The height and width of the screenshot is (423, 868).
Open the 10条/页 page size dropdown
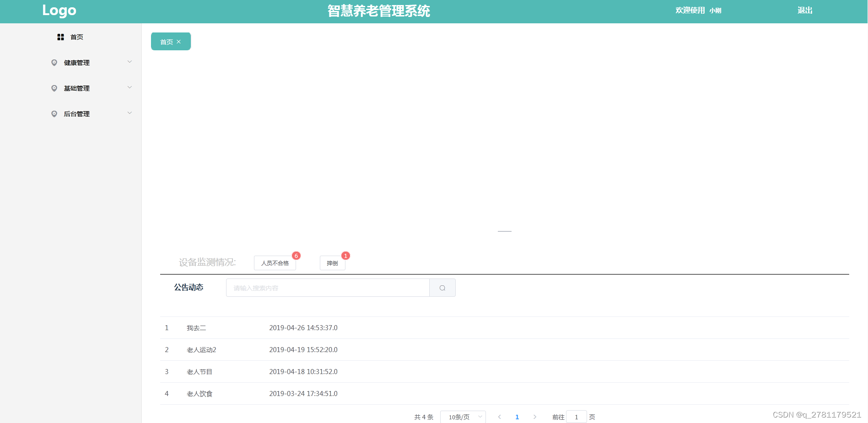463,417
